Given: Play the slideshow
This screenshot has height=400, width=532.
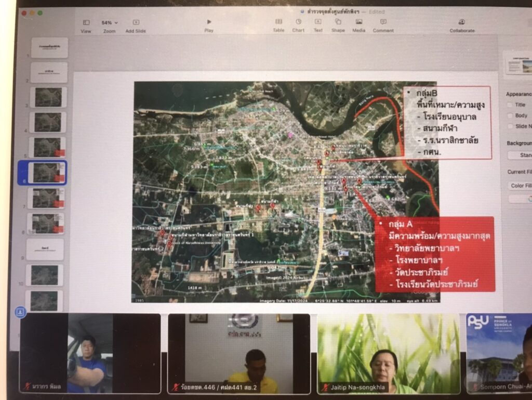Looking at the screenshot, I should tap(209, 25).
